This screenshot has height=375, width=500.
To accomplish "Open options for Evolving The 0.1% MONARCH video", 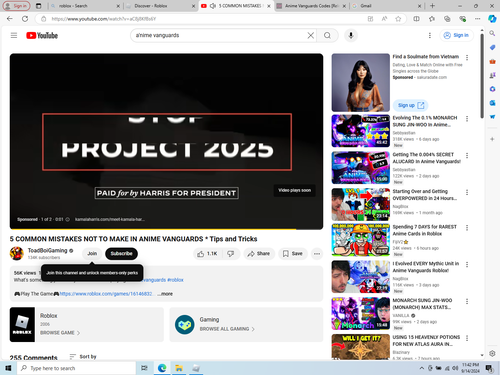I will tap(467, 119).
